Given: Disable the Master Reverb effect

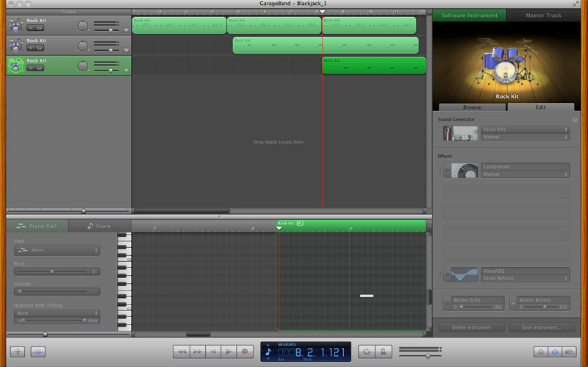Looking at the screenshot, I should (x=512, y=303).
